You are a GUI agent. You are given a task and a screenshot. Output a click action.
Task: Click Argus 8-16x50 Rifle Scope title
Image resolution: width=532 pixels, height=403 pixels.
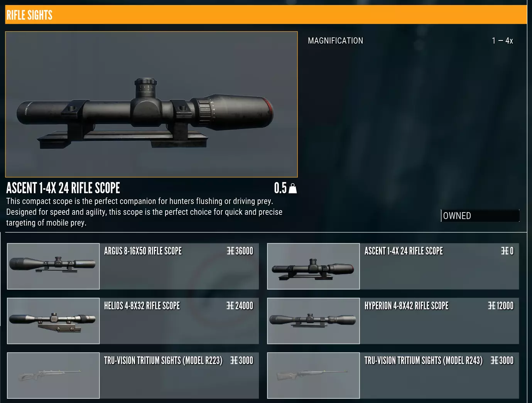point(143,251)
